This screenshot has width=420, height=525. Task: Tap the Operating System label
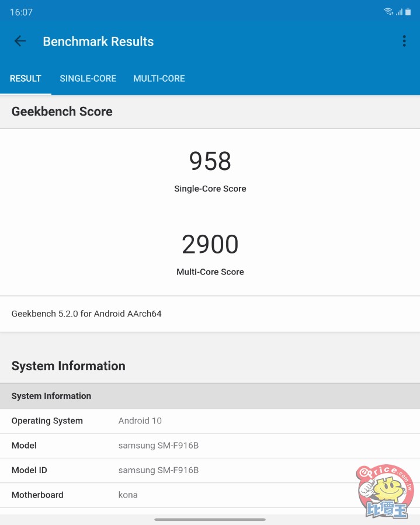click(x=47, y=421)
